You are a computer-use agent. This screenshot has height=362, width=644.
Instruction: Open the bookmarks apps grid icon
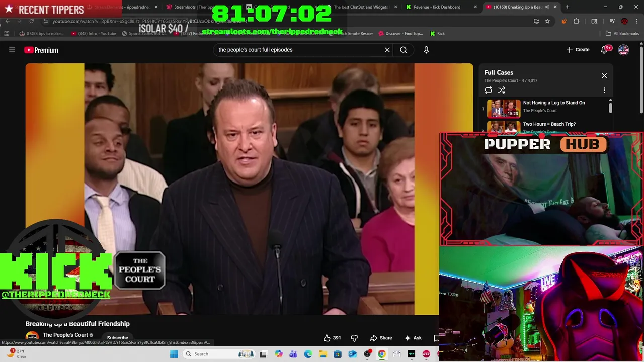coord(7,34)
